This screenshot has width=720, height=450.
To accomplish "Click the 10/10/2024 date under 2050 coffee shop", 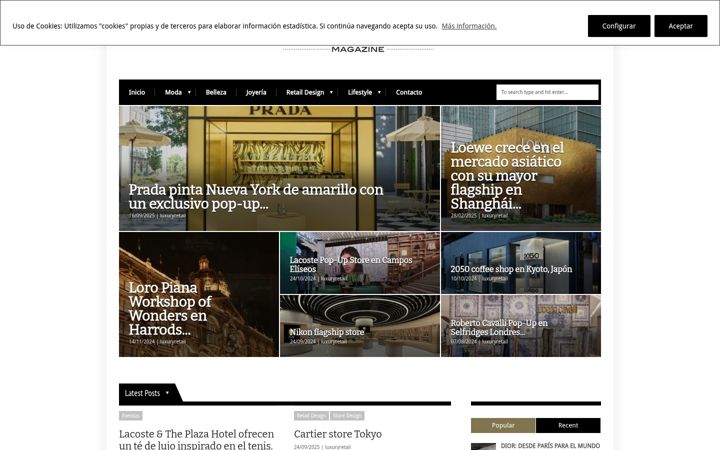I will click(464, 279).
